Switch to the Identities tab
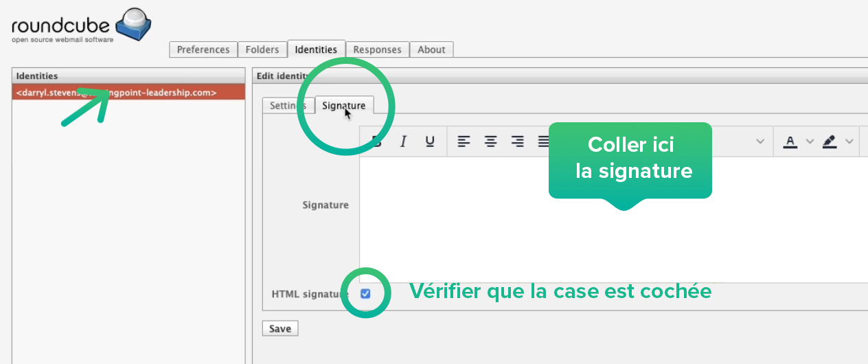868x364 pixels. pyautogui.click(x=316, y=49)
